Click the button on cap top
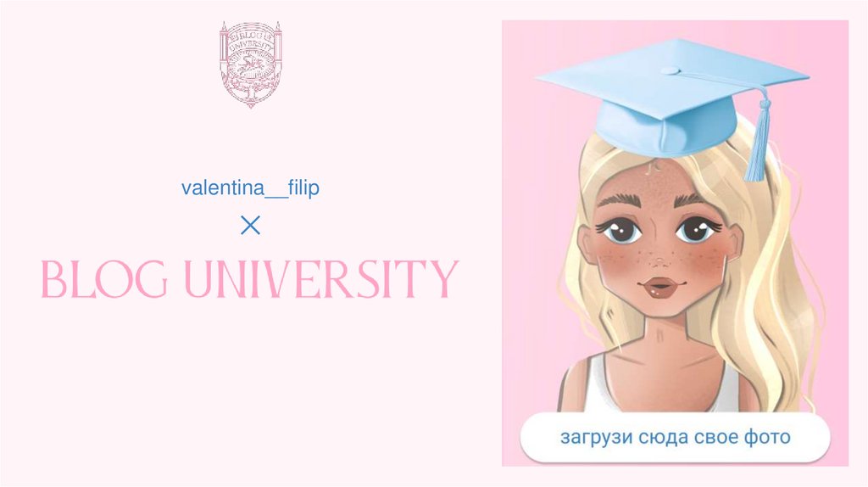Viewport: 868px width, 487px height. [x=670, y=71]
